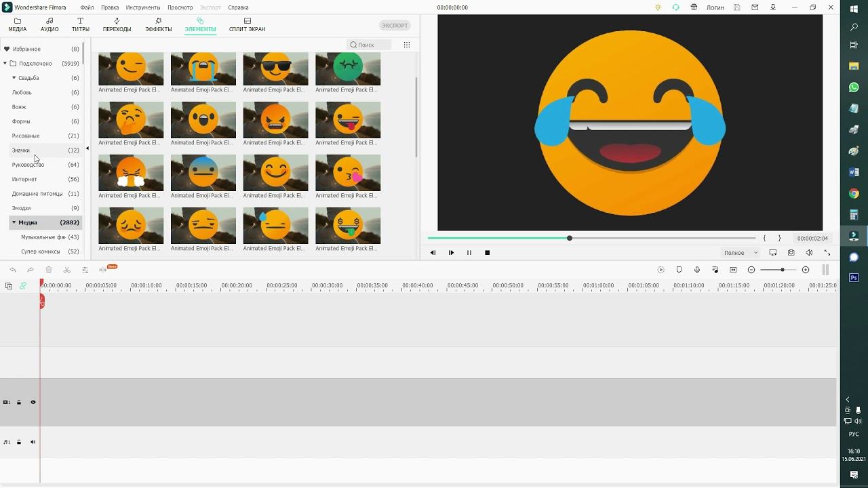Image resolution: width=868 pixels, height=488 pixels.
Task: Toggle lock on audio track 1
Action: point(19,442)
